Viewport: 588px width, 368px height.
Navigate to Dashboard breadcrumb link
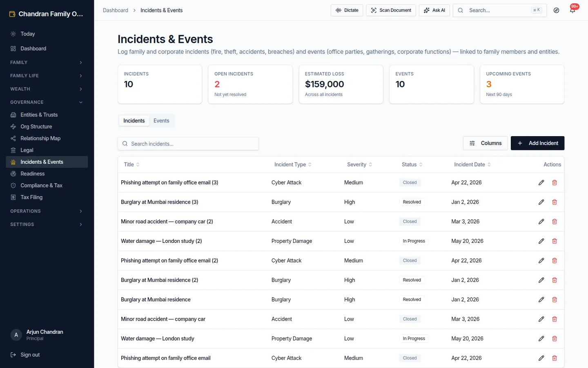click(x=116, y=10)
